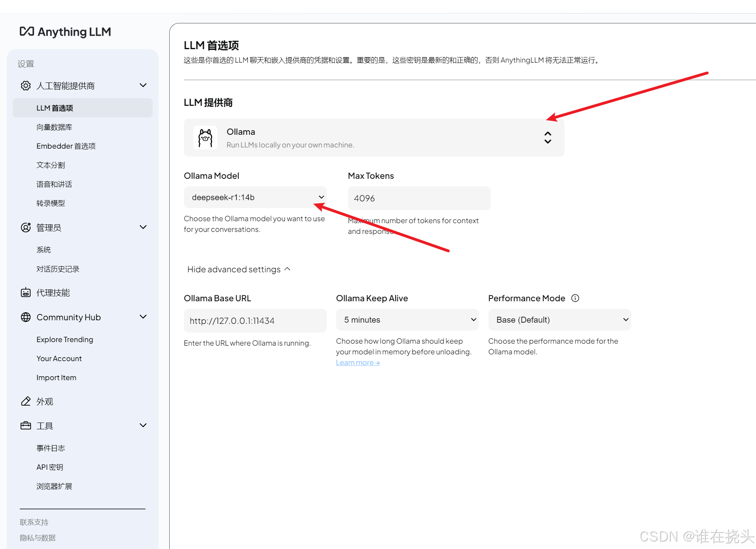This screenshot has width=756, height=549.
Task: Open 语音和讲话 settings
Action: click(x=54, y=184)
